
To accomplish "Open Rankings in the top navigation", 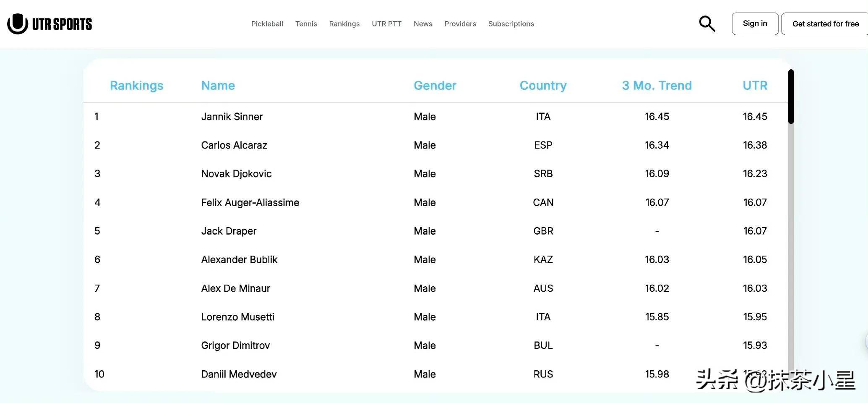I will point(344,24).
